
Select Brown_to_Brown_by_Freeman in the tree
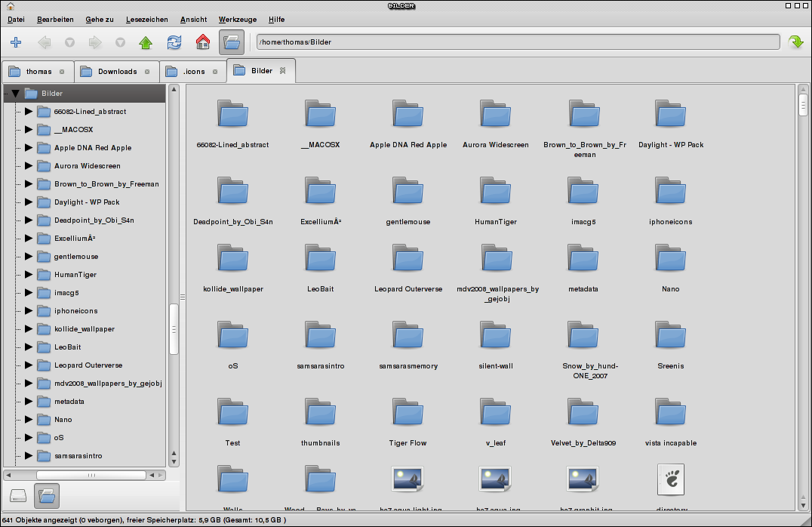click(106, 184)
